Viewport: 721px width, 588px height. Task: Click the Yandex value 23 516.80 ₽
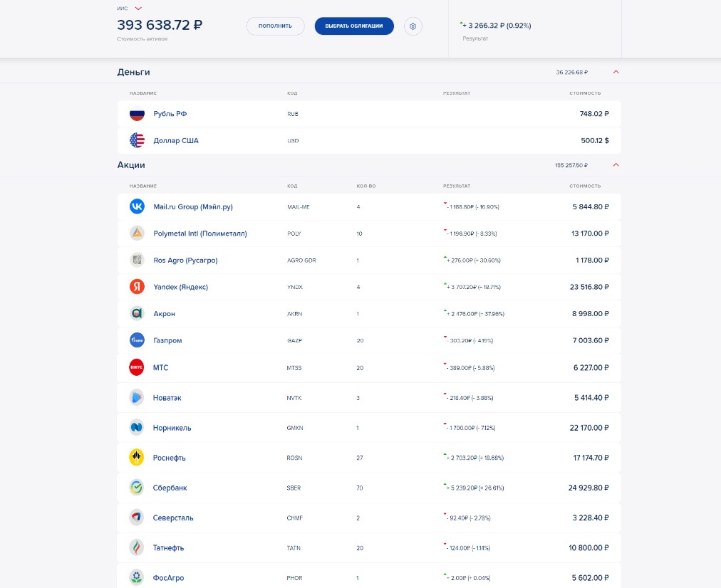coord(589,287)
